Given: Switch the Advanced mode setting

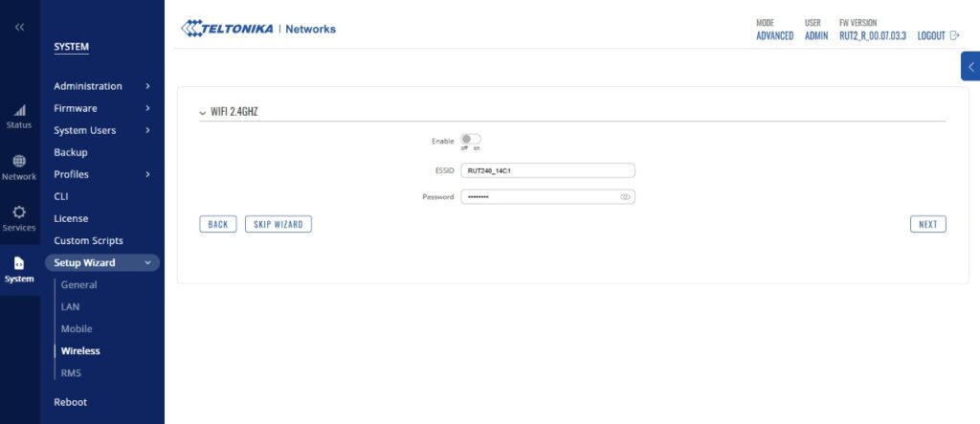Looking at the screenshot, I should coord(774,35).
